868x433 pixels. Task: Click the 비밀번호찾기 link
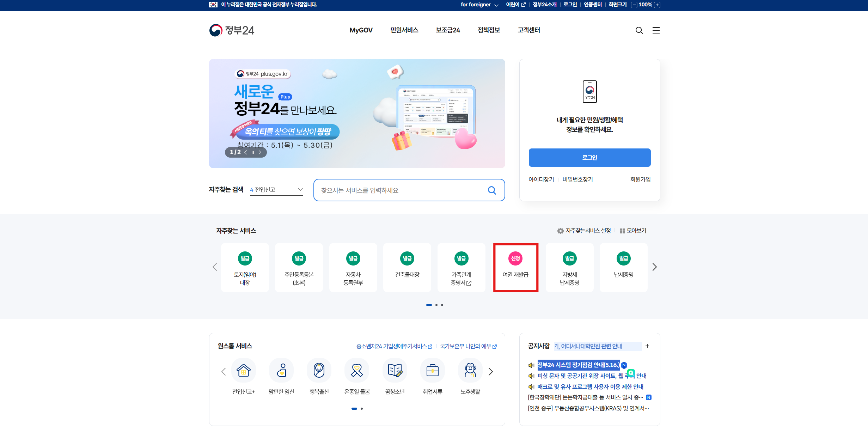point(577,179)
